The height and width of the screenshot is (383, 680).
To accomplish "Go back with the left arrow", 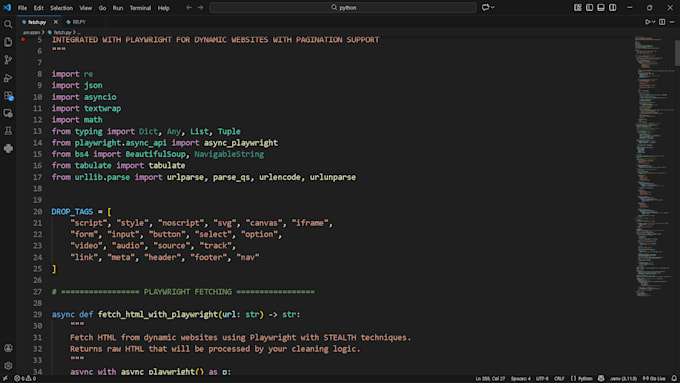I will (189, 7).
